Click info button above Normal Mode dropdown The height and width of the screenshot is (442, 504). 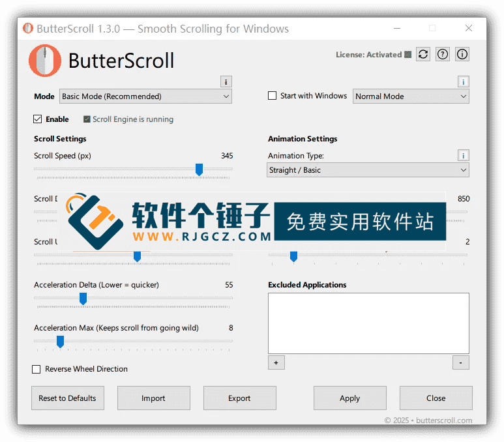(463, 81)
